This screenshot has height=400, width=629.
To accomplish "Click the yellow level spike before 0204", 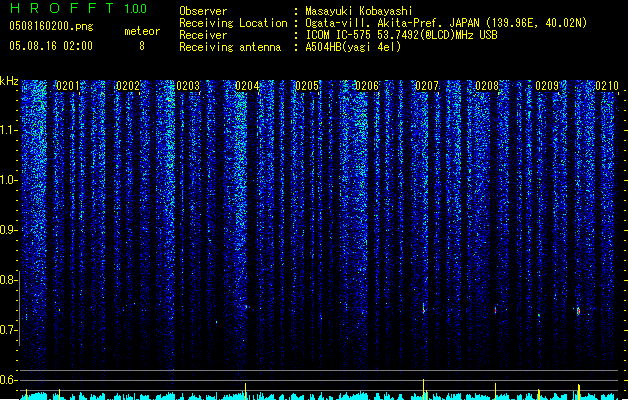I will pyautogui.click(x=246, y=391).
